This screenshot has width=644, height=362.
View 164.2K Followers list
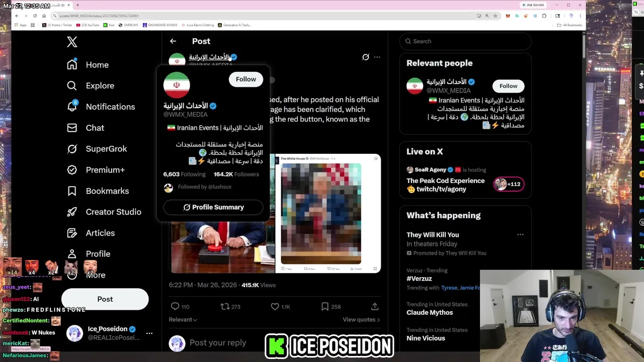pos(236,174)
